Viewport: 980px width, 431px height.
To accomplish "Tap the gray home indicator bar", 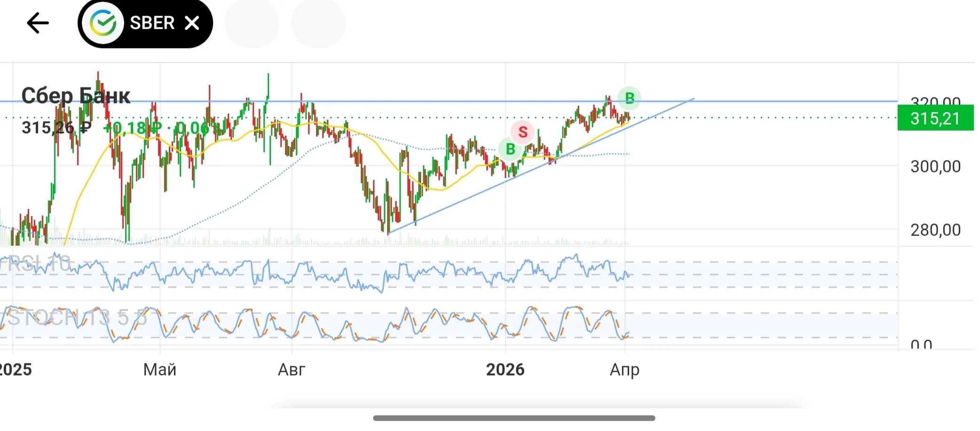I will click(514, 418).
